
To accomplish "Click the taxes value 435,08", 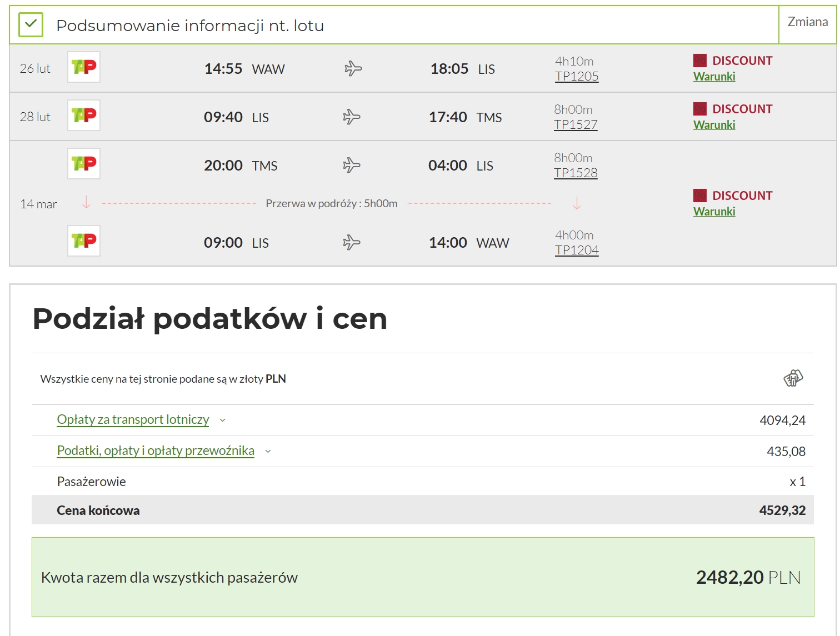I will [x=786, y=452].
